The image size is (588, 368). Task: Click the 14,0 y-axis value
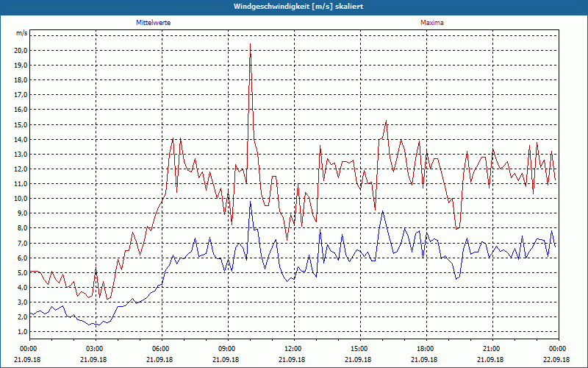coord(21,139)
